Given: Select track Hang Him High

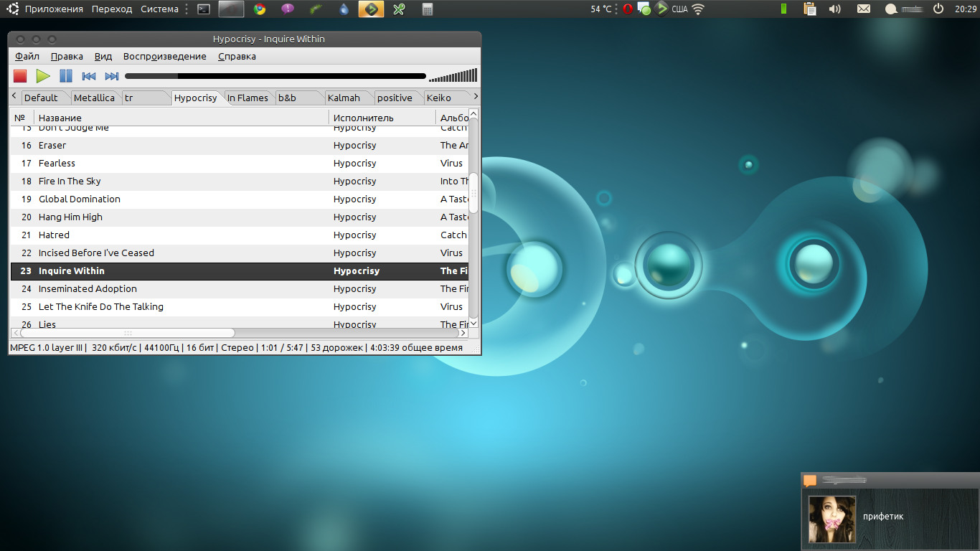Looking at the screenshot, I should click(240, 217).
